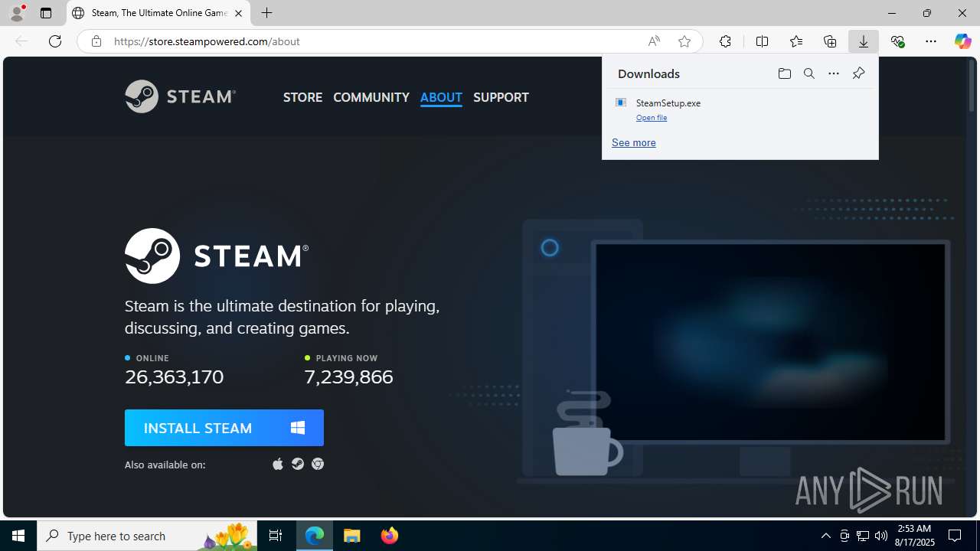Screen dimensions: 980x551
Task: Click Microsoft Edge taskbar icon
Action: (x=315, y=536)
